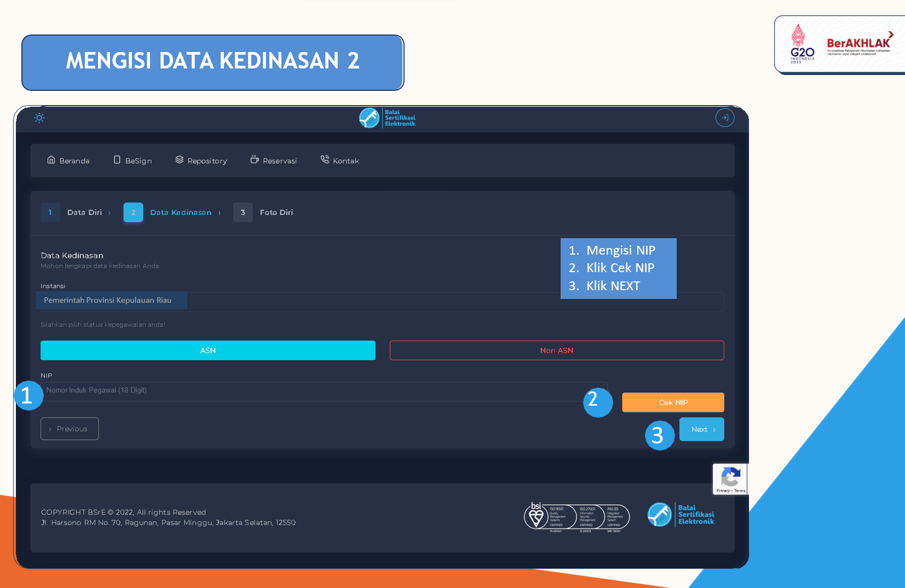Click the Balai Sertifikasi Elektronik header logo
The image size is (905, 588).
click(387, 118)
